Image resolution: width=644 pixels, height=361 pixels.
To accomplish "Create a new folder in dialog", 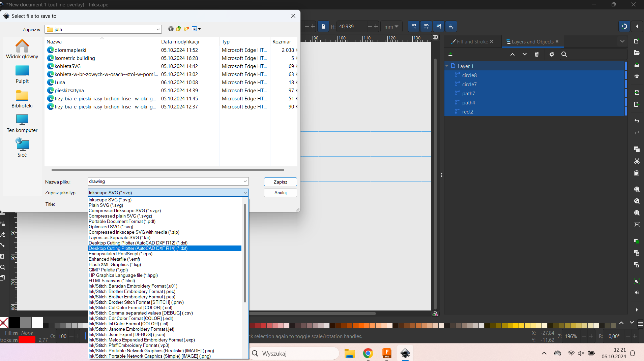I will point(186,29).
